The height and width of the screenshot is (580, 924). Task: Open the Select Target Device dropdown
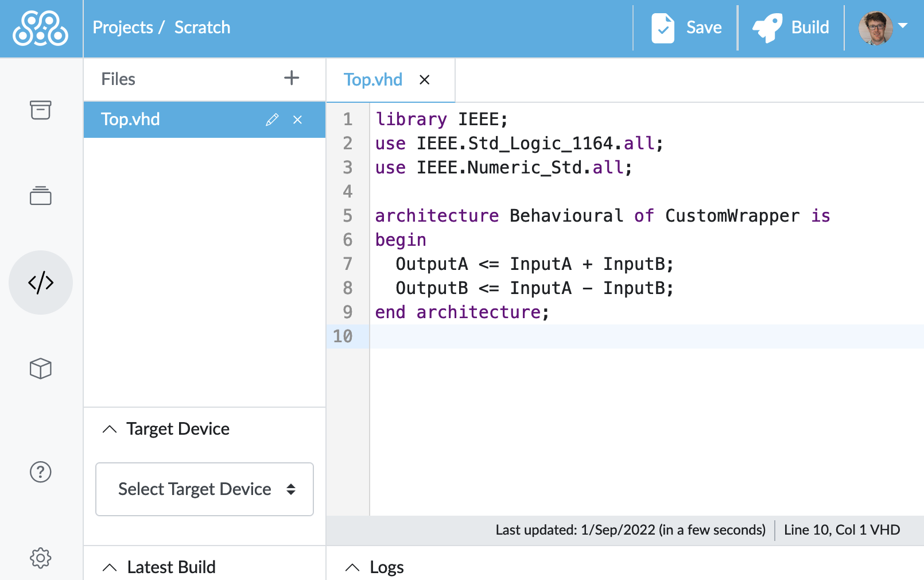[204, 489]
